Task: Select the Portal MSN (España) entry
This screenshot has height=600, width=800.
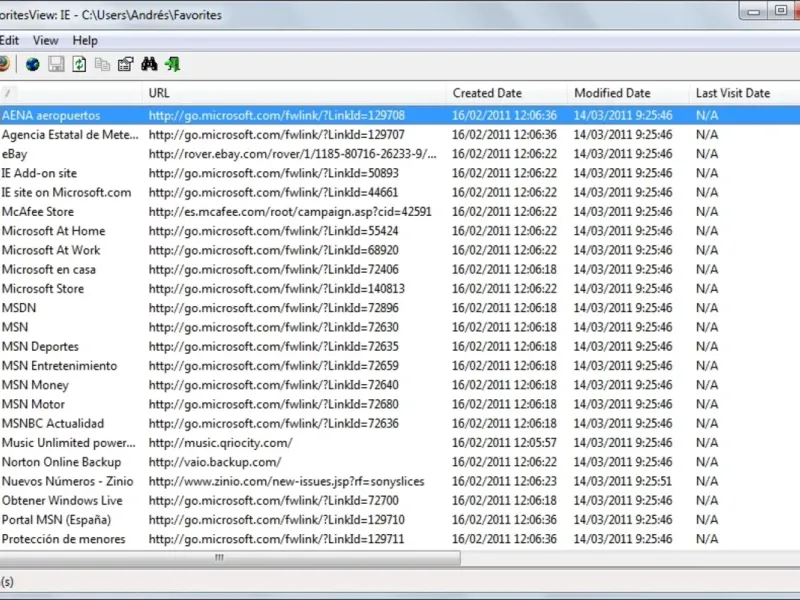Action: tap(56, 520)
